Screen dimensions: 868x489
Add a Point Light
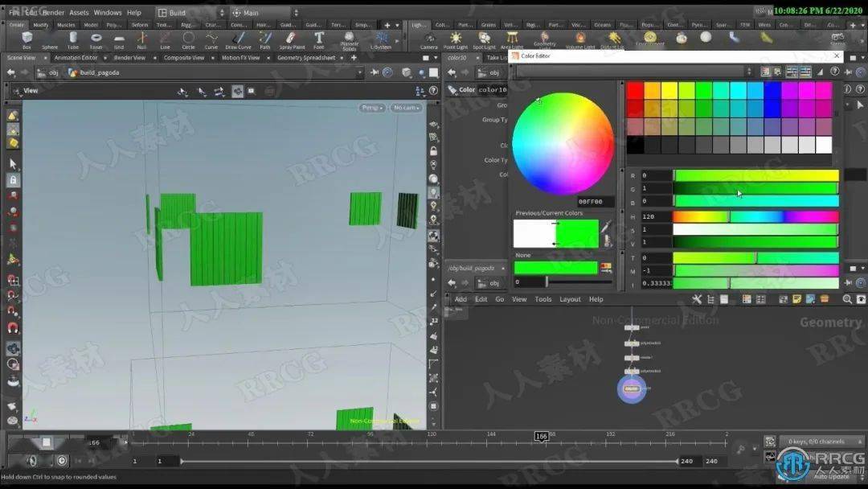pyautogui.click(x=456, y=40)
